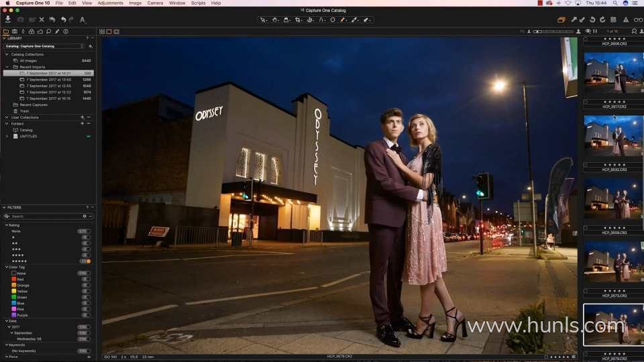The image size is (644, 362).
Task: Toggle the browser visibility eye icon
Action: coord(588,32)
